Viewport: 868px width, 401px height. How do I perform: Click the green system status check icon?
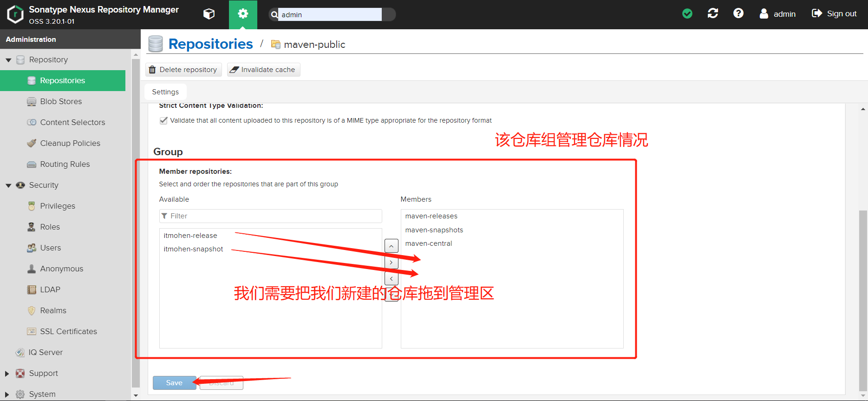687,14
